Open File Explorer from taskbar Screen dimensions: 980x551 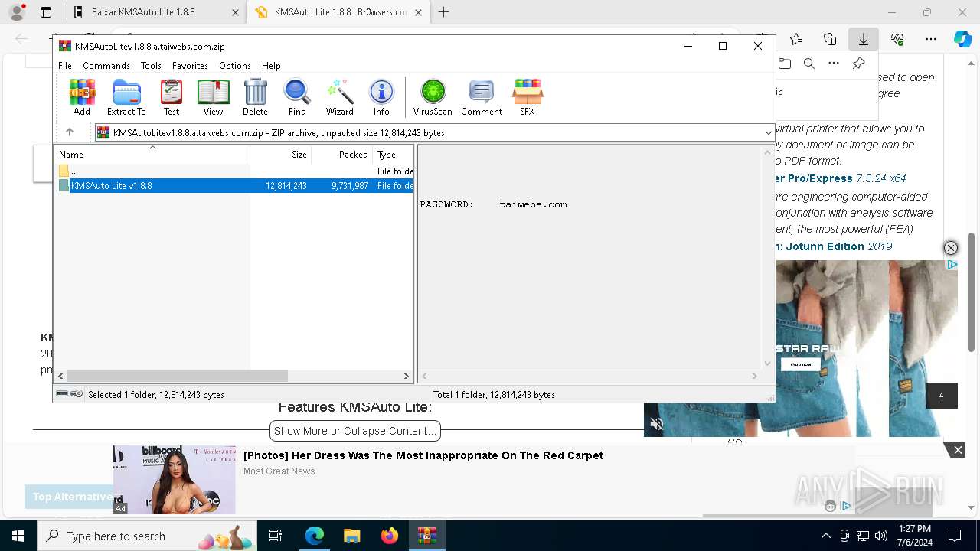coord(352,536)
